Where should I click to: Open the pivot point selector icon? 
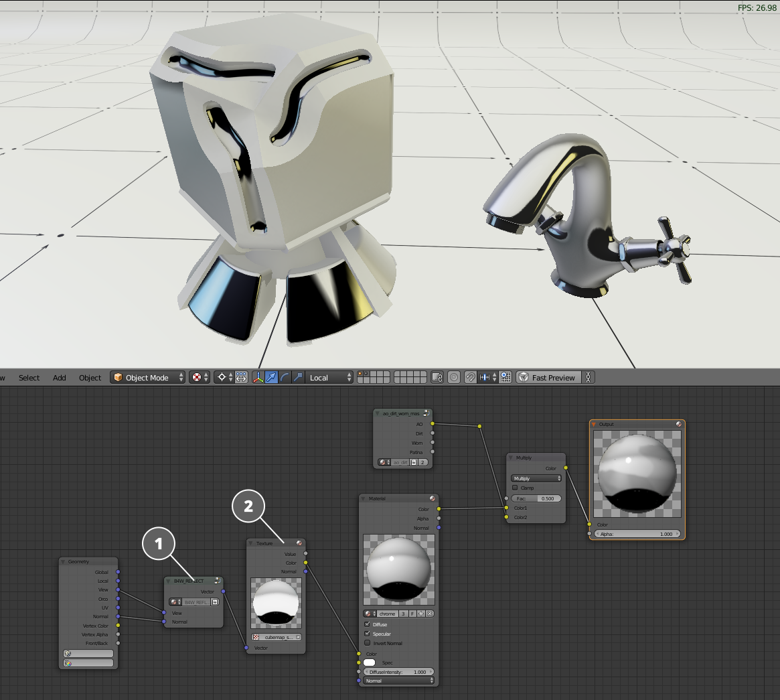click(x=221, y=378)
